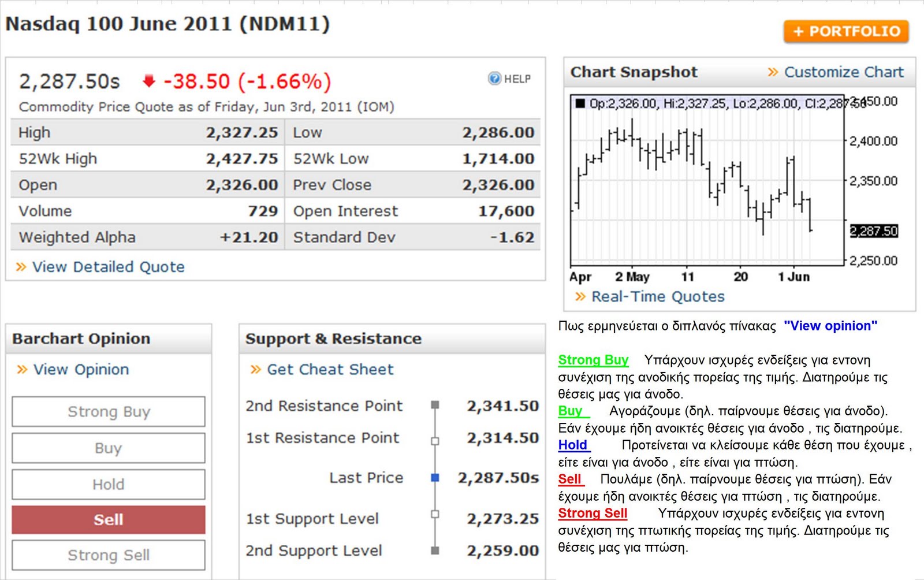Click the 2nd Support Level gray marker
924x580 pixels.
point(435,551)
